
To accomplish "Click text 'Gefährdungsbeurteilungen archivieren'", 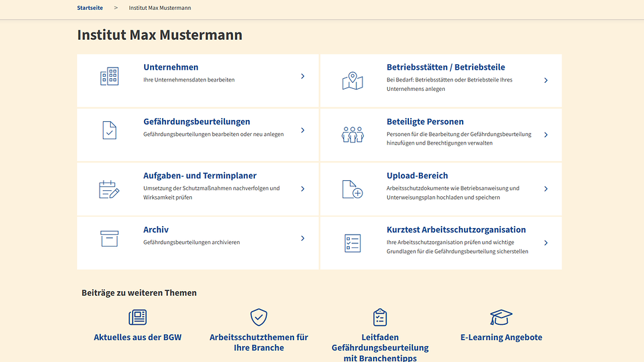I will pyautogui.click(x=191, y=242).
